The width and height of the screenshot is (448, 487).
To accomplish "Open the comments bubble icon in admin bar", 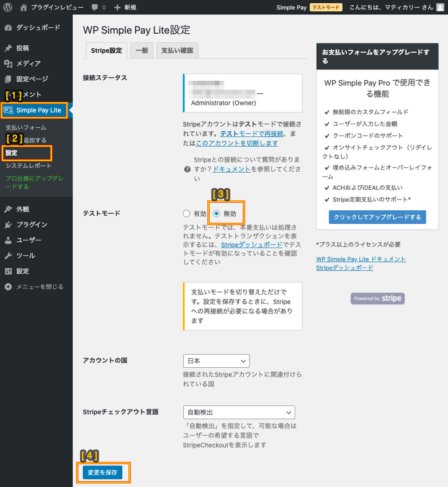I will click(x=95, y=8).
